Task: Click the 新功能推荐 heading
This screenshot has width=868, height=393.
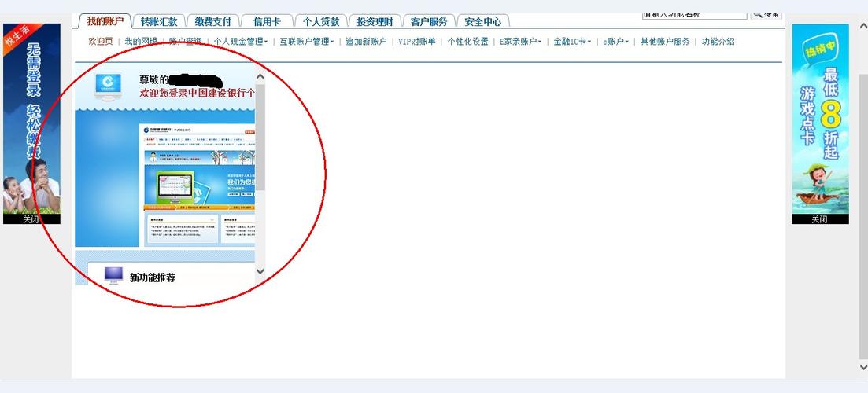Action: (x=153, y=278)
